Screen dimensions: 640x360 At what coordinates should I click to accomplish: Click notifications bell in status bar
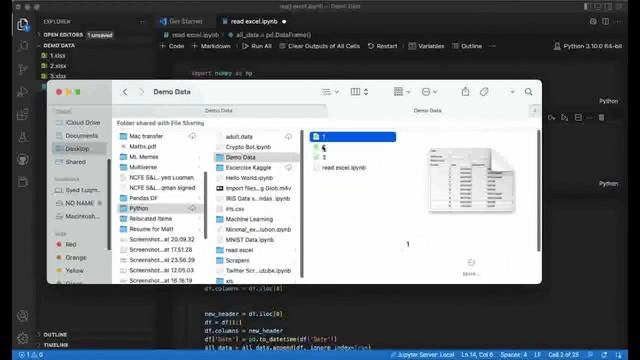click(x=619, y=355)
